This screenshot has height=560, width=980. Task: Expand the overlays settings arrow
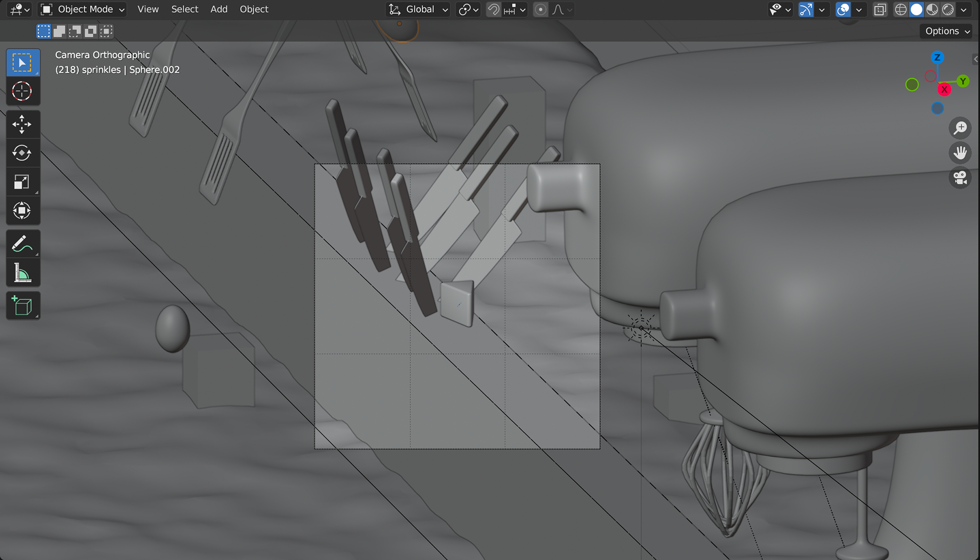[x=859, y=10]
